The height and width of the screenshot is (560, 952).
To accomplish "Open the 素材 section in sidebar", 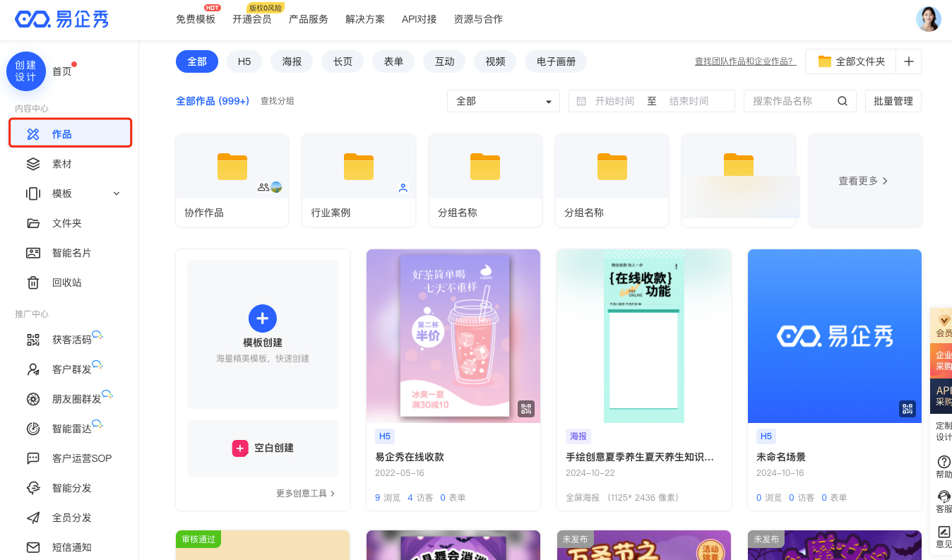I will coord(61,164).
